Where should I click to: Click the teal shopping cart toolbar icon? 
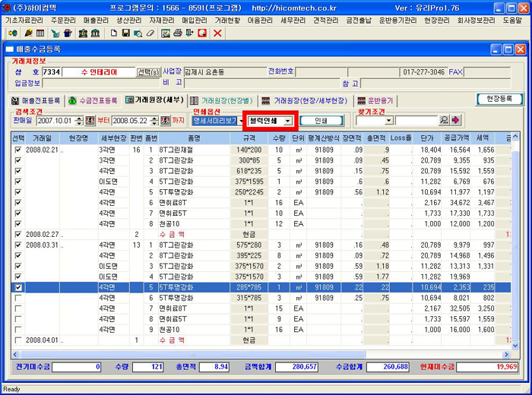[55, 33]
